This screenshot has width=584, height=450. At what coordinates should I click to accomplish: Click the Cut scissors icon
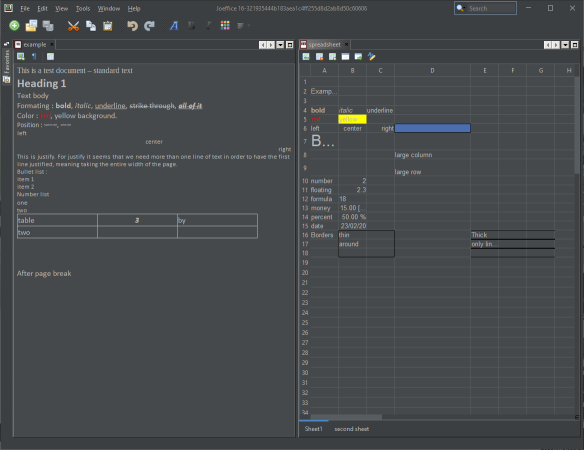[73, 26]
